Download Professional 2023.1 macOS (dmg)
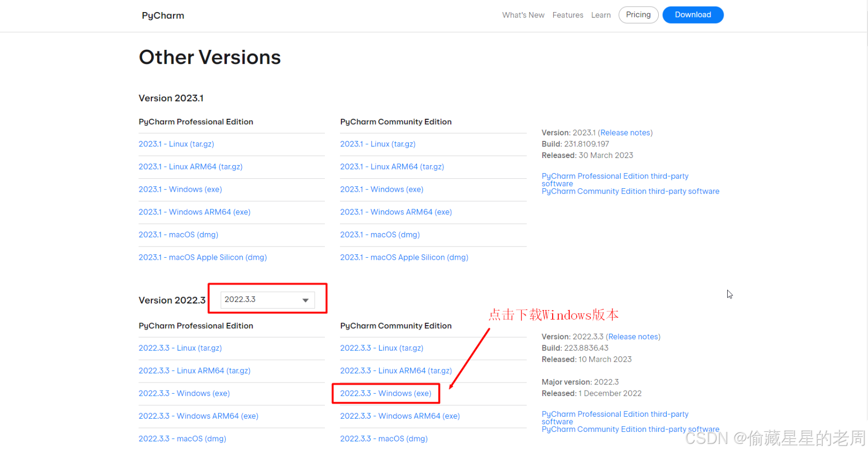 pos(179,235)
